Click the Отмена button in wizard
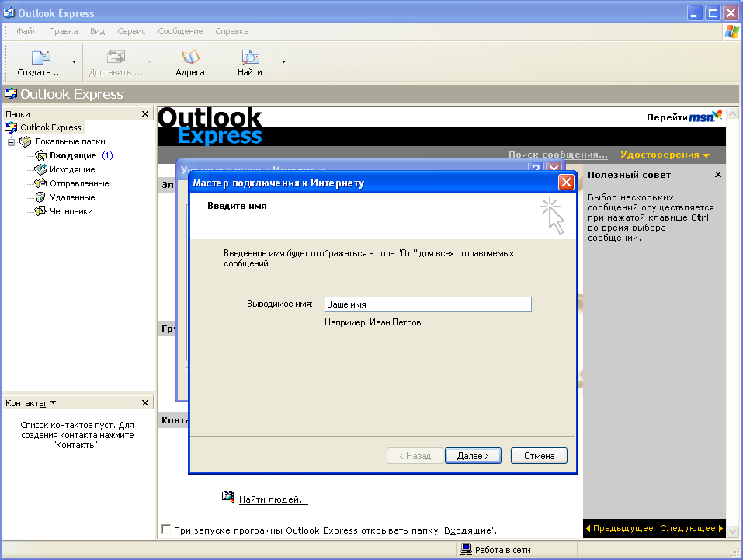Viewport: 743px width, 560px height. point(540,456)
